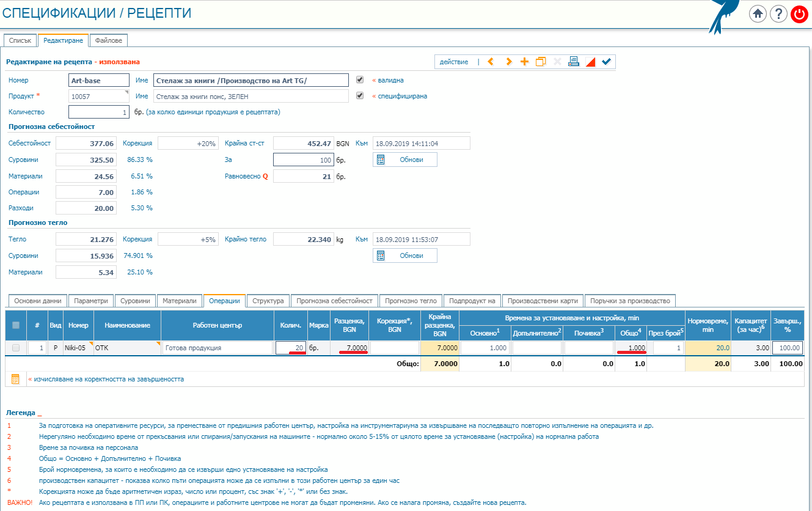
Task: Open the Производствени карти tab
Action: [x=543, y=301]
